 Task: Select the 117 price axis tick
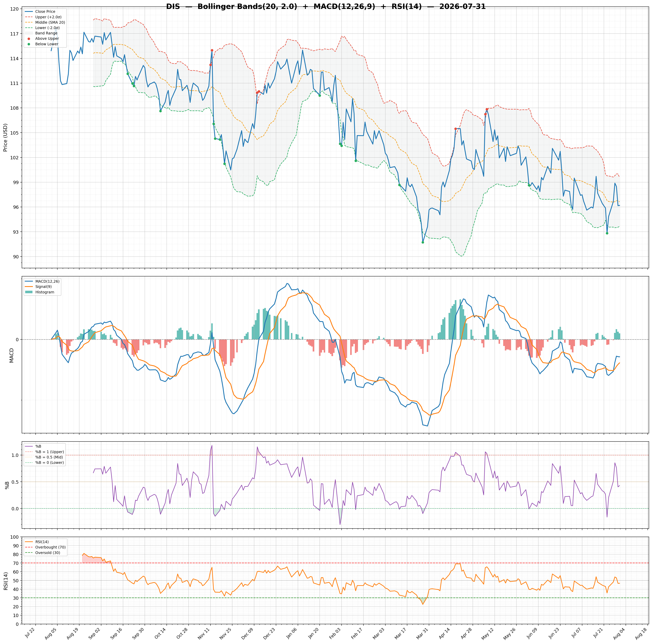pos(14,34)
